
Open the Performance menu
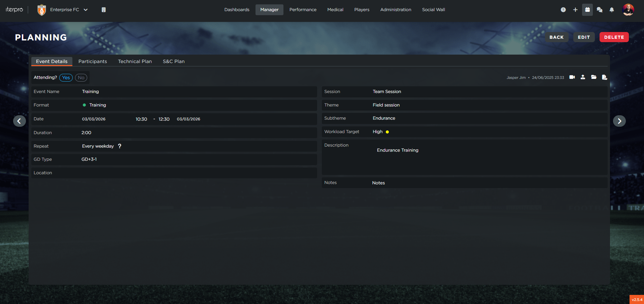303,10
